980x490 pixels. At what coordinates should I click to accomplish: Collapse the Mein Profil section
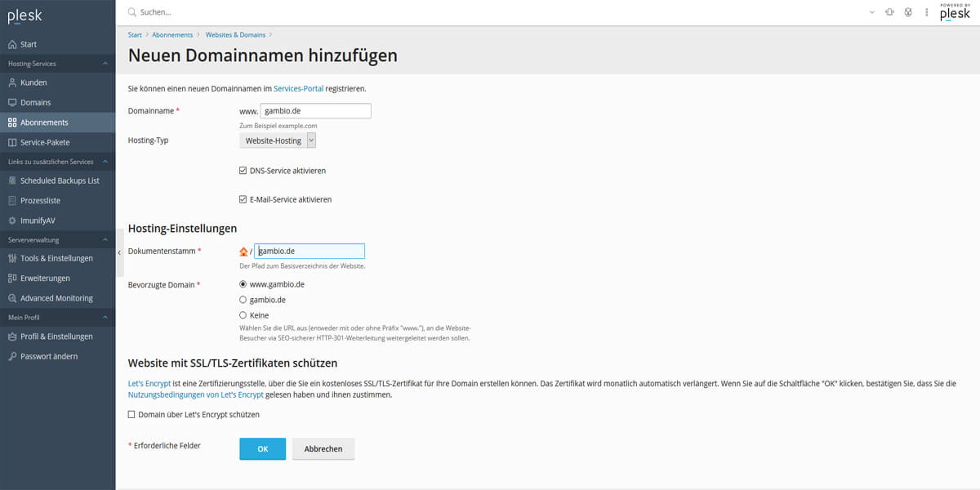[x=105, y=317]
